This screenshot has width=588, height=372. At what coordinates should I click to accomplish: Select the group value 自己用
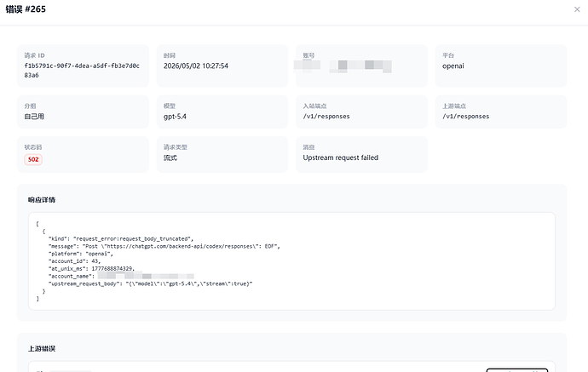click(x=34, y=117)
